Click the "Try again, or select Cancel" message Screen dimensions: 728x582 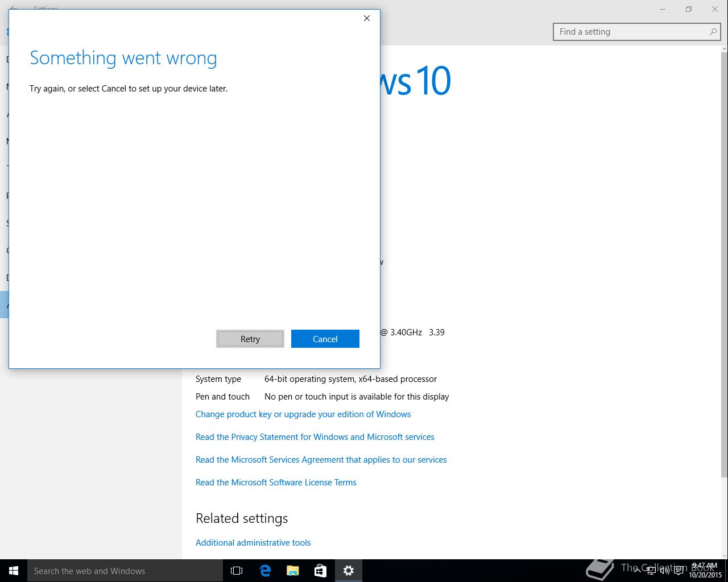coord(129,89)
